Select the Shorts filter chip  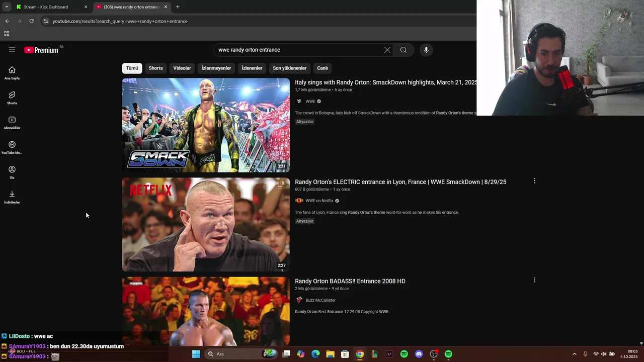pos(155,68)
